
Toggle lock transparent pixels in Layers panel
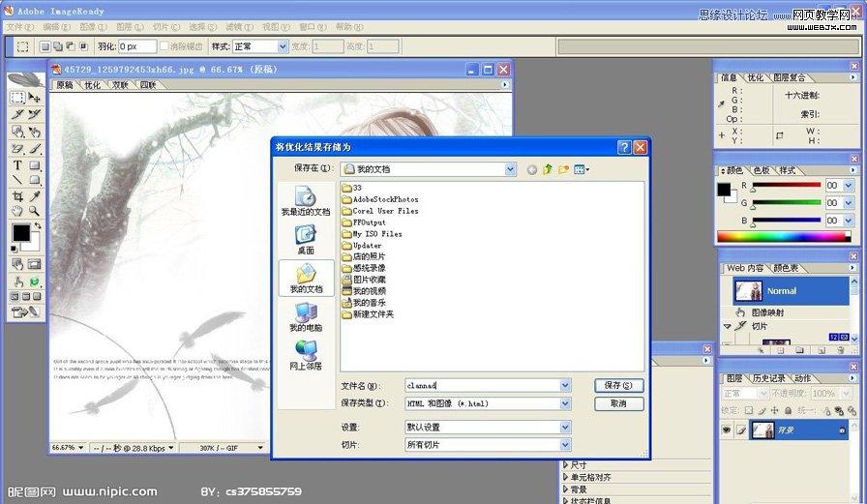748,410
